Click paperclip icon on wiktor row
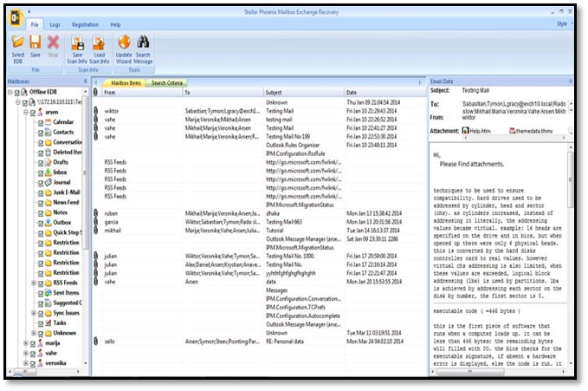 95,111
